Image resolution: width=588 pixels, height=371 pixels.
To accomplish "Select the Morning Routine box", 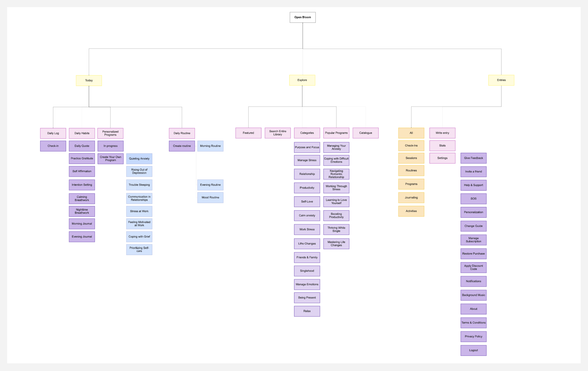I will (210, 146).
